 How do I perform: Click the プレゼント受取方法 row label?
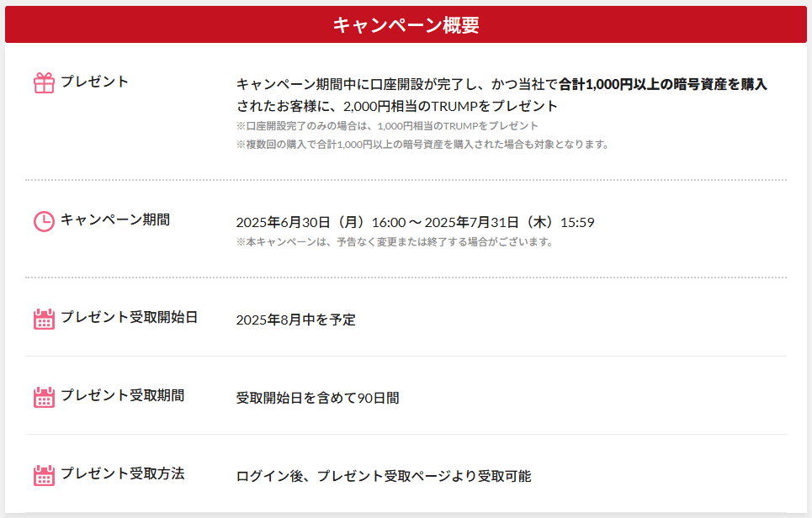tap(122, 474)
